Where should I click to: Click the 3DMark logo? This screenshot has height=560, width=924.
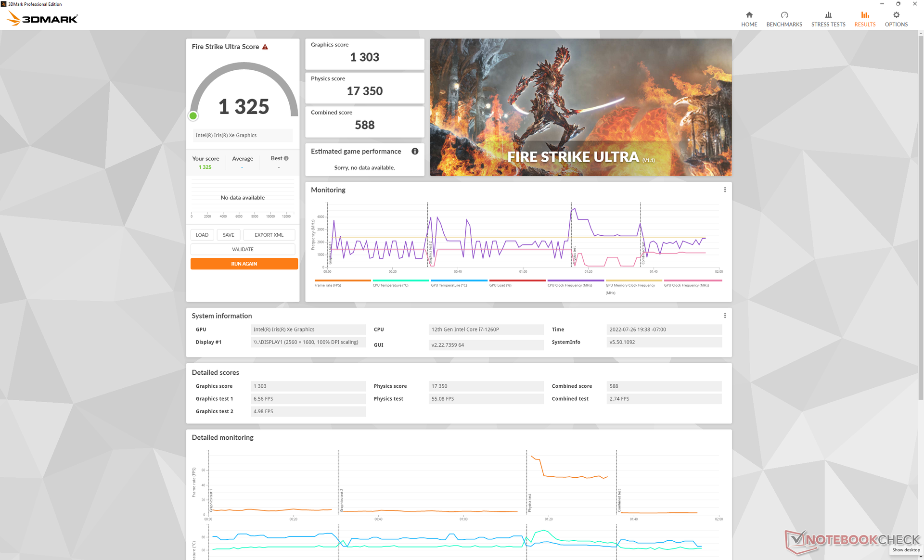click(x=42, y=19)
